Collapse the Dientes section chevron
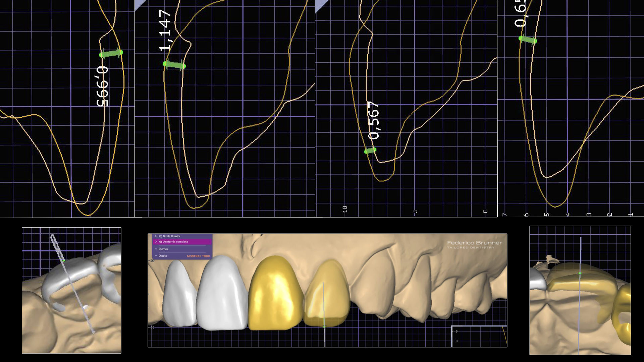The width and height of the screenshot is (644, 362). pyautogui.click(x=156, y=249)
